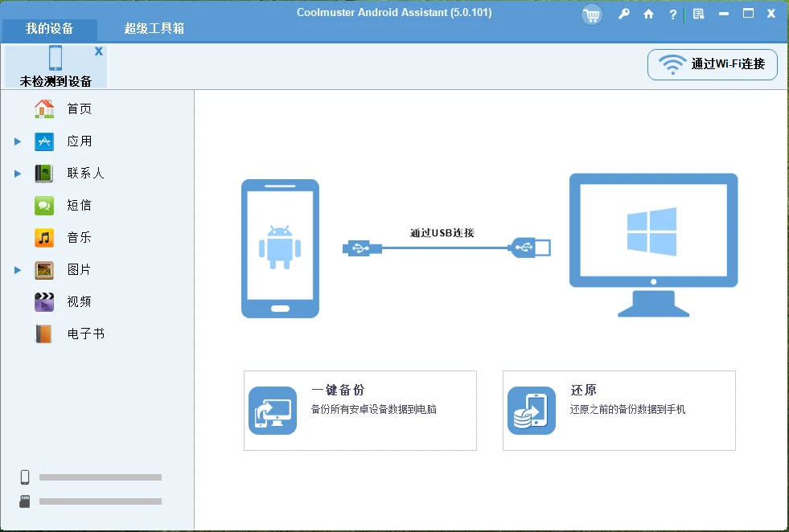The height and width of the screenshot is (532, 789).
Task: Start 一键备份 (one-click backup)
Action: (x=360, y=410)
